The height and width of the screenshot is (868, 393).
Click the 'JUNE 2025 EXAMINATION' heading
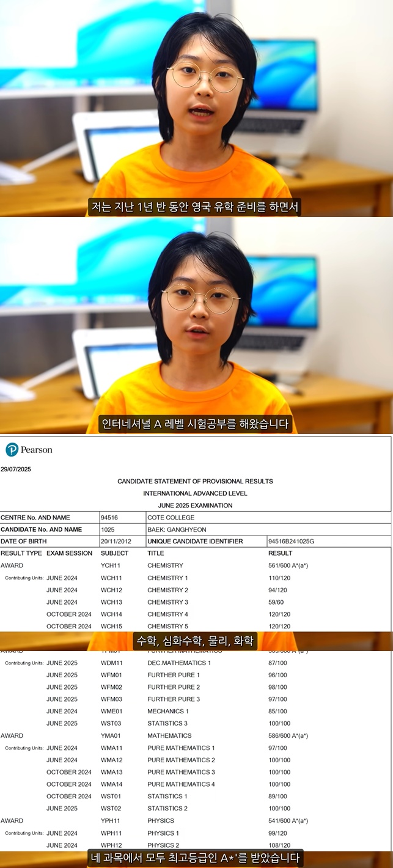(x=195, y=506)
